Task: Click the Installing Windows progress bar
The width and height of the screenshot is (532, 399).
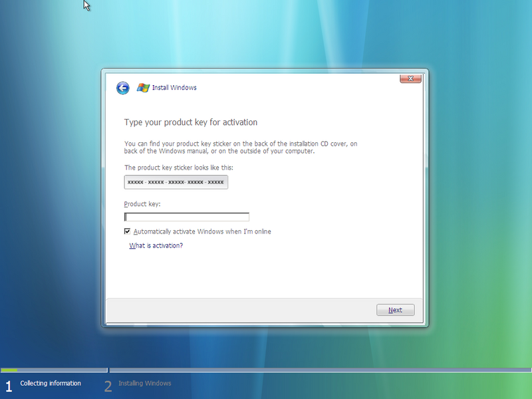Action: pyautogui.click(x=321, y=370)
